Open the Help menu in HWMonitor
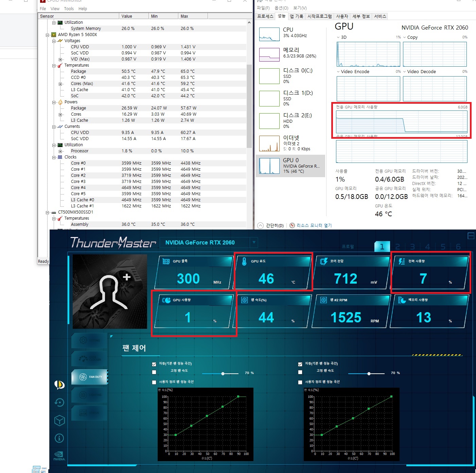 [x=83, y=9]
